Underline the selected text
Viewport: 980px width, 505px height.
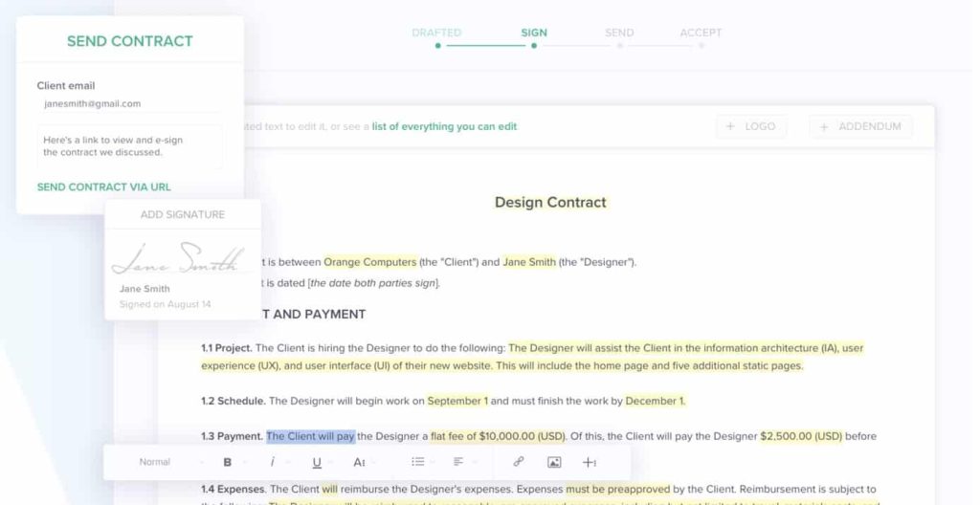317,463
